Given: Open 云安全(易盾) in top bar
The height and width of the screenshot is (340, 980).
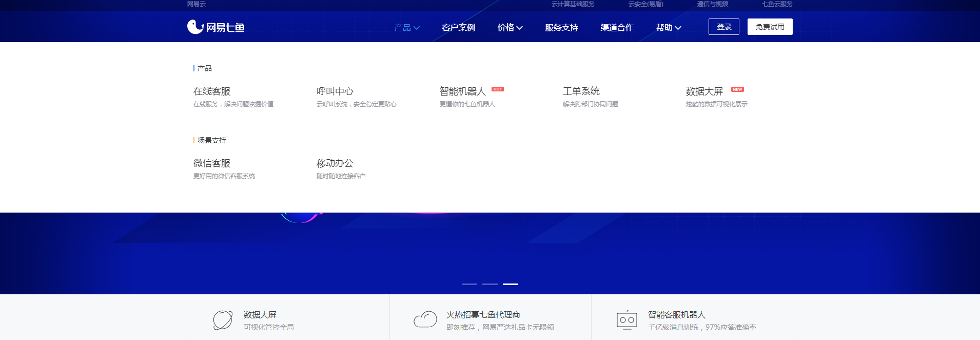Looking at the screenshot, I should pos(646,4).
